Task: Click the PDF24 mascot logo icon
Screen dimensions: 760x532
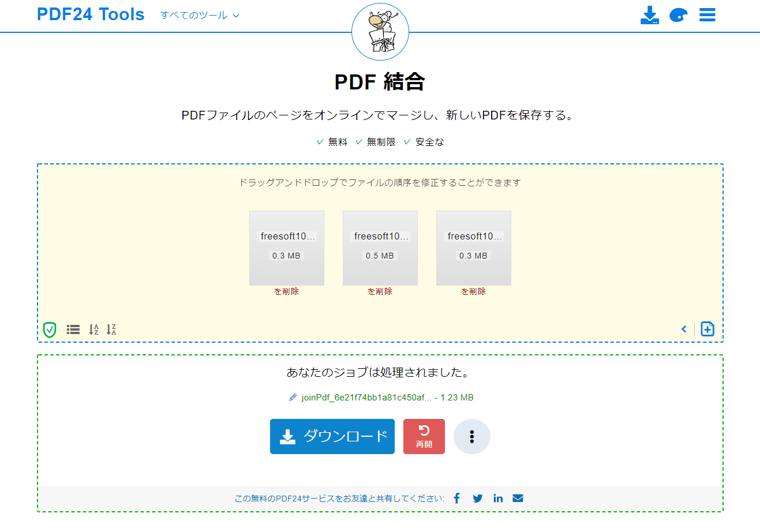Action: point(380,31)
